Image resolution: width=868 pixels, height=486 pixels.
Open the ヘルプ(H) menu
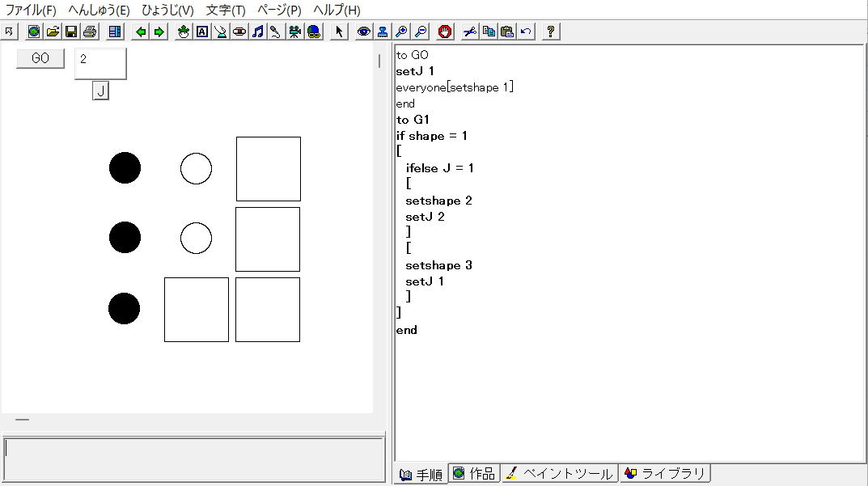point(337,10)
